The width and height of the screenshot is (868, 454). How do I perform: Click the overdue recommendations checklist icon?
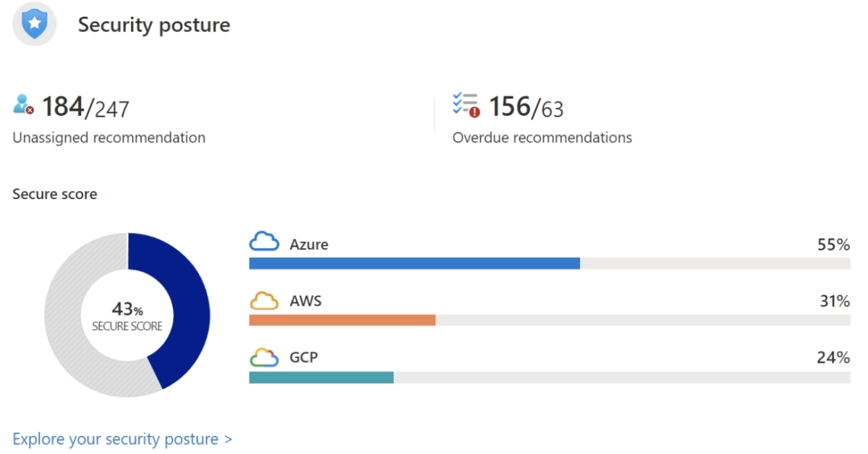click(466, 105)
